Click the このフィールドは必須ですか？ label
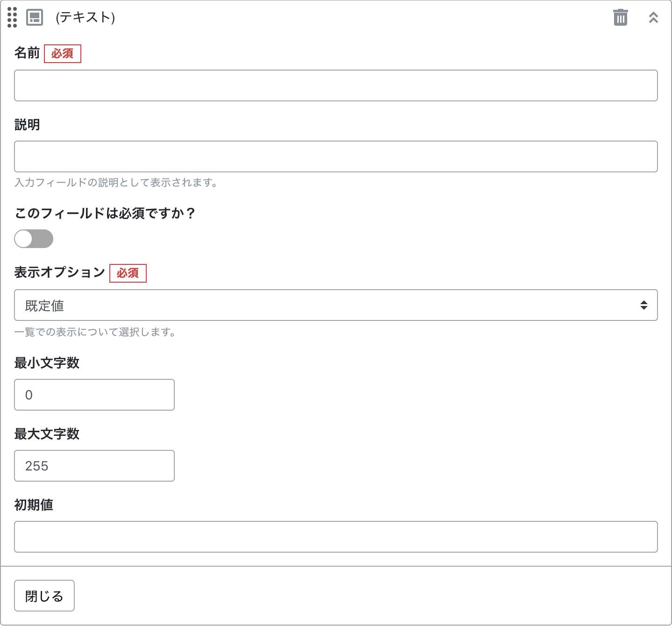Viewport: 672px width, 626px height. click(105, 213)
